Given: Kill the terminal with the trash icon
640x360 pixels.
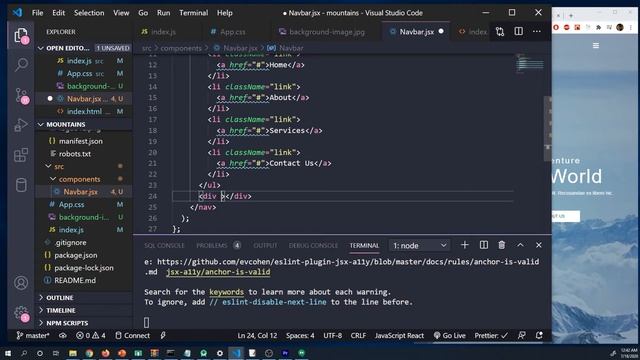Looking at the screenshot, I should click(x=502, y=245).
